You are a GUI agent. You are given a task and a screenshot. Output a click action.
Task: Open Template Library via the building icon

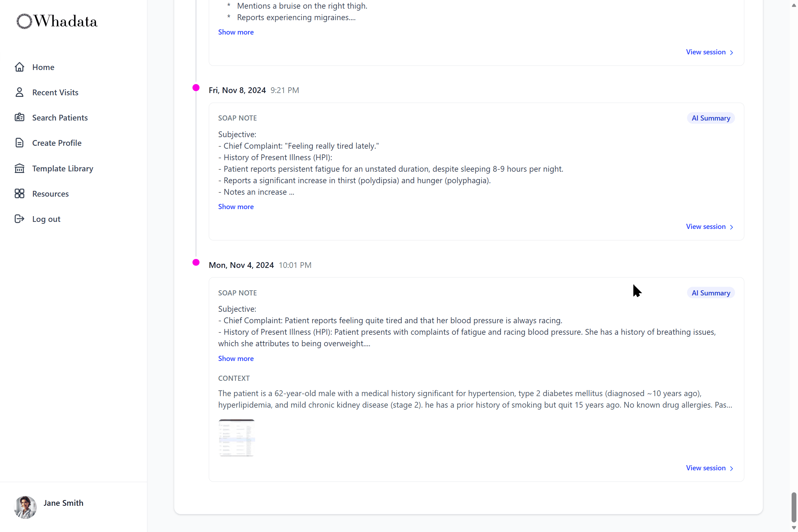pos(19,168)
